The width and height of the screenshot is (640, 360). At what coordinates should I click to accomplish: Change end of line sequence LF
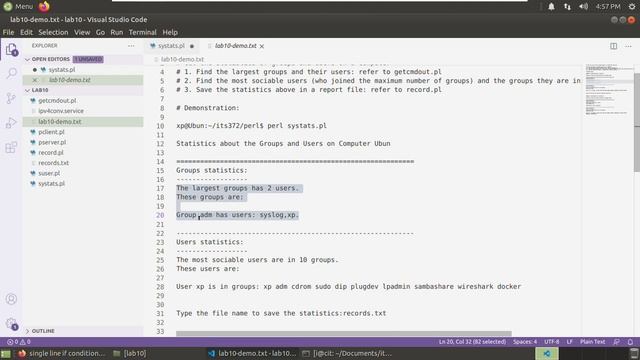569,342
